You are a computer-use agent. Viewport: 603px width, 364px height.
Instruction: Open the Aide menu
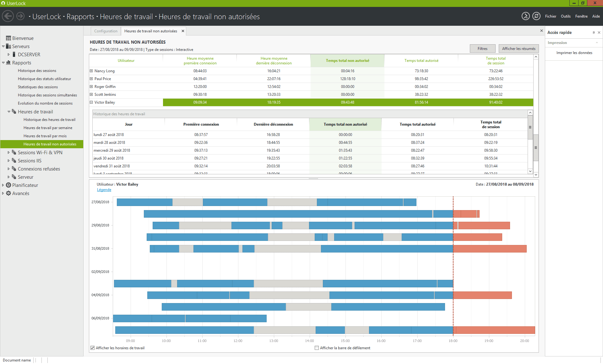click(x=596, y=16)
